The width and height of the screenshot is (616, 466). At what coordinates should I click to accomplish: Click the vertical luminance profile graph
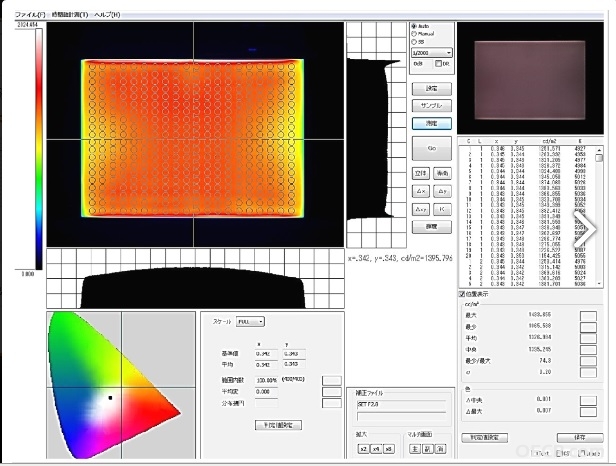376,135
